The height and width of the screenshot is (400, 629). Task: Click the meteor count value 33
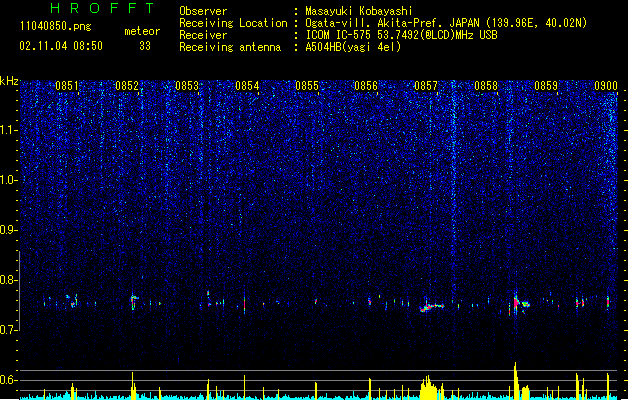point(145,46)
